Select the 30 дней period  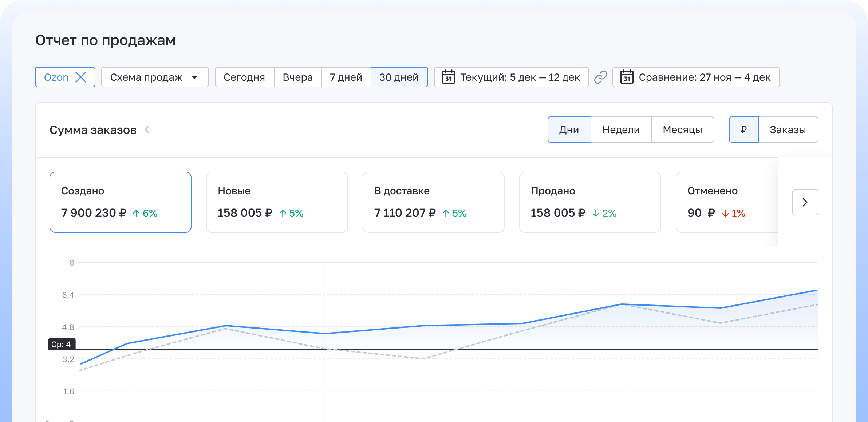(399, 77)
